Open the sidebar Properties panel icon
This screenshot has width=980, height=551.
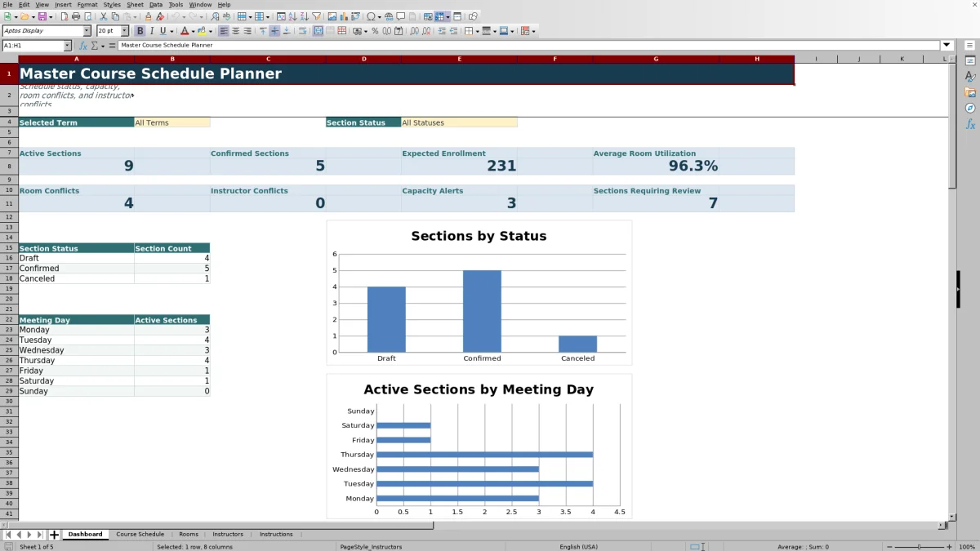[x=970, y=60]
